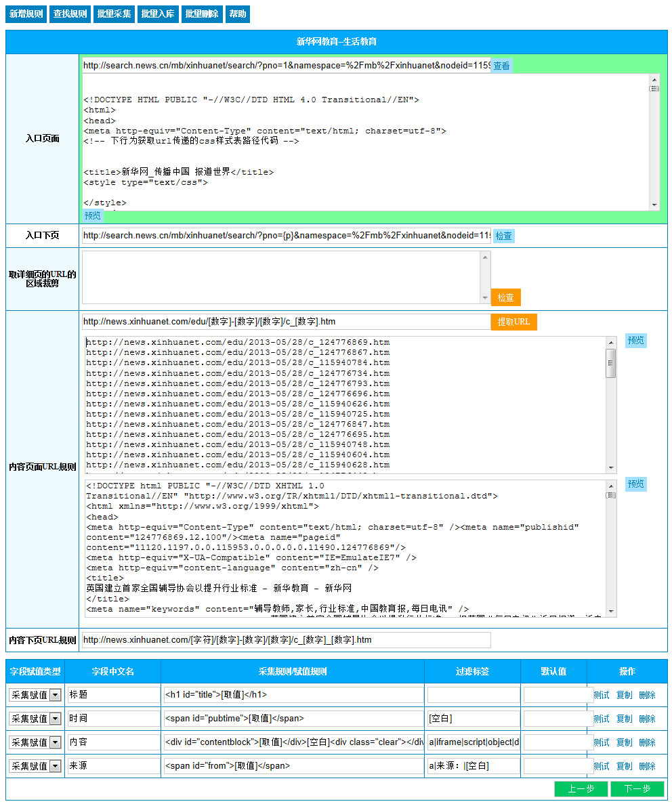The height and width of the screenshot is (806, 672).
Task: Click 预览 beside the extracted URL list
Action: [635, 341]
